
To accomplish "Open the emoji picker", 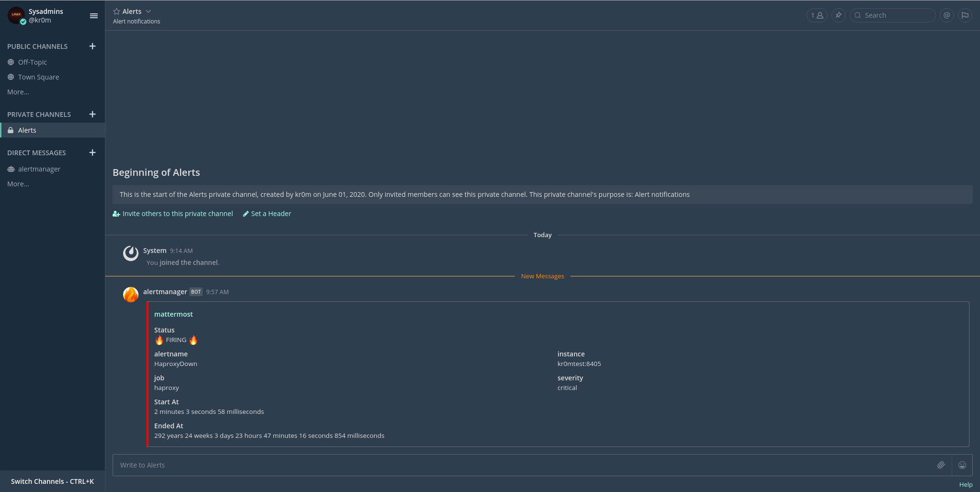I will (x=962, y=465).
